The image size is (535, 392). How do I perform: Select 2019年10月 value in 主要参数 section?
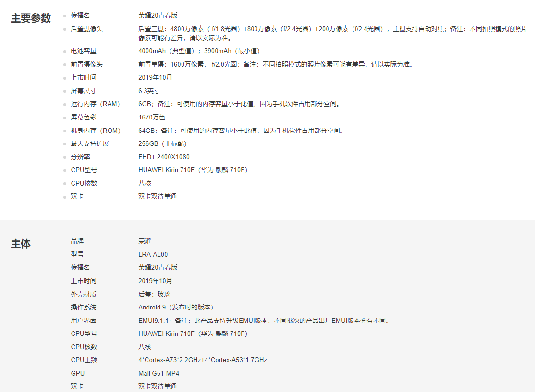(155, 77)
